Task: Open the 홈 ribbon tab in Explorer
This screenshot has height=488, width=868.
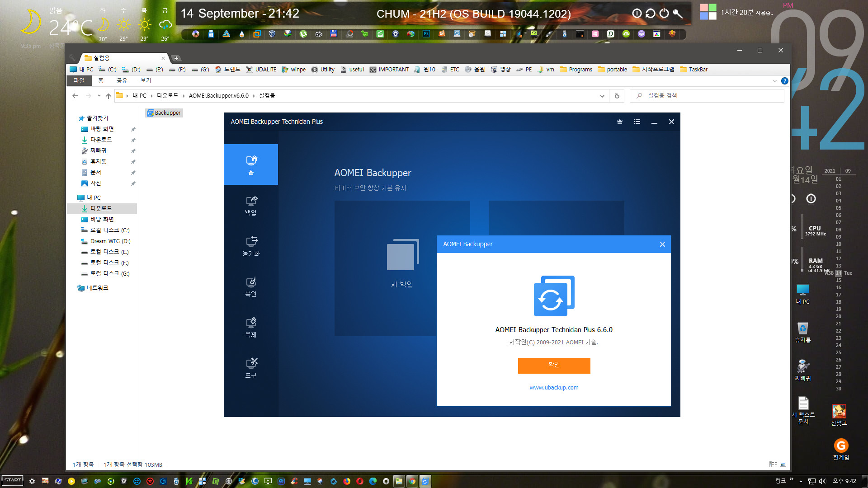Action: [x=101, y=80]
